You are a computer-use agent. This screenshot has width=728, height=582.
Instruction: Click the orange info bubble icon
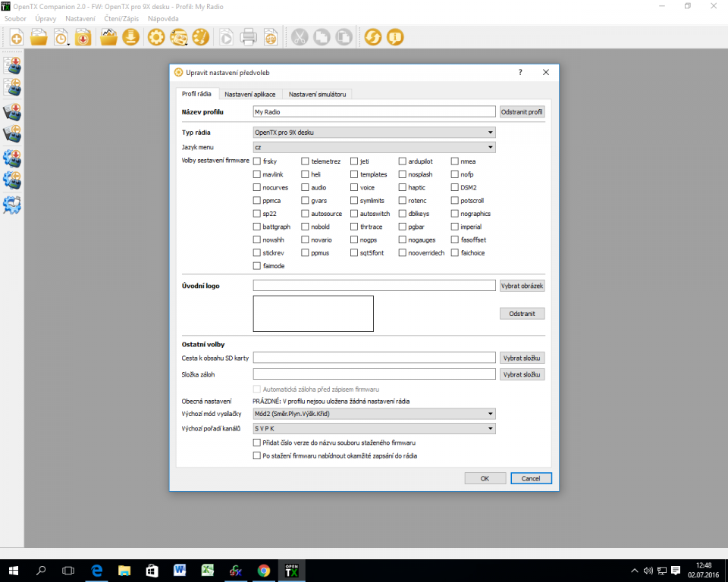tap(394, 36)
